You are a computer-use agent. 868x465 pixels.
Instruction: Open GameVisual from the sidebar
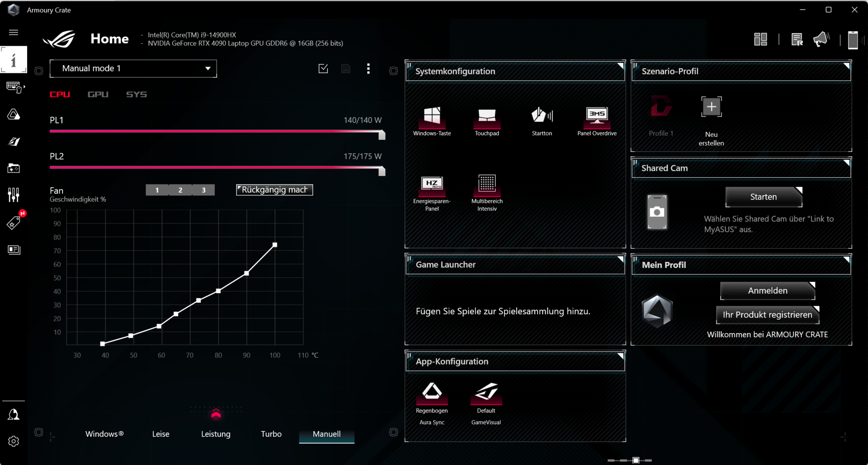(14, 142)
